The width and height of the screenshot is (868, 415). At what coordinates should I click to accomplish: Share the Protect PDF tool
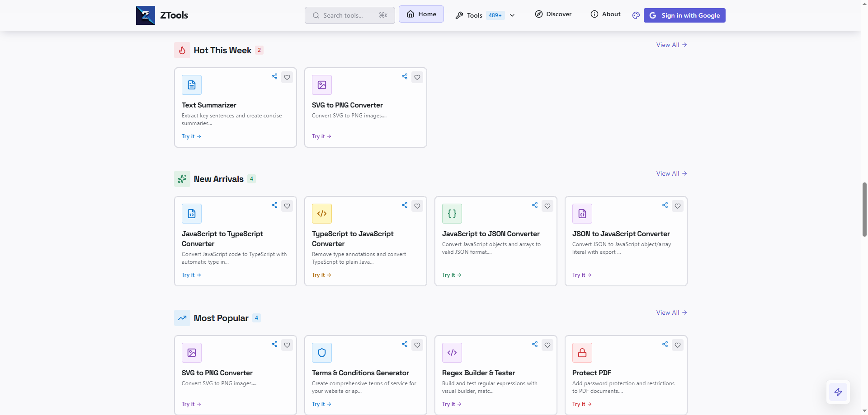665,344
